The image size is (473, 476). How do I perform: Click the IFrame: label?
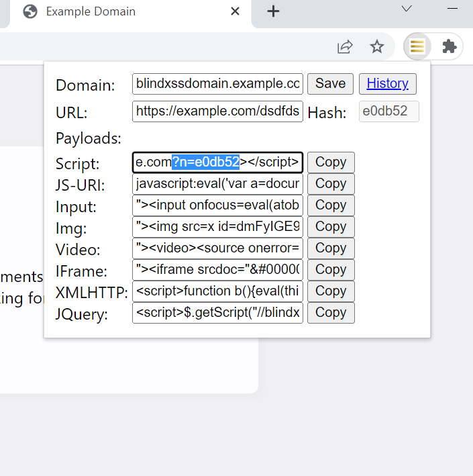(x=81, y=271)
